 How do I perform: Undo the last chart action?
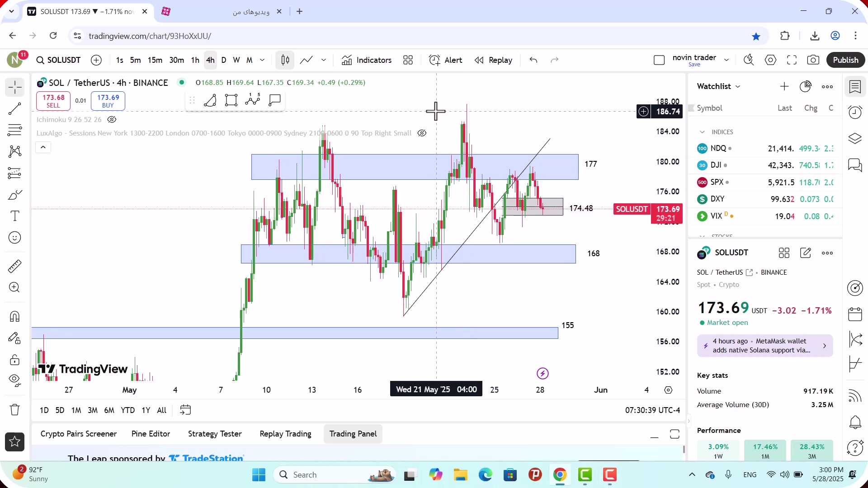[533, 60]
